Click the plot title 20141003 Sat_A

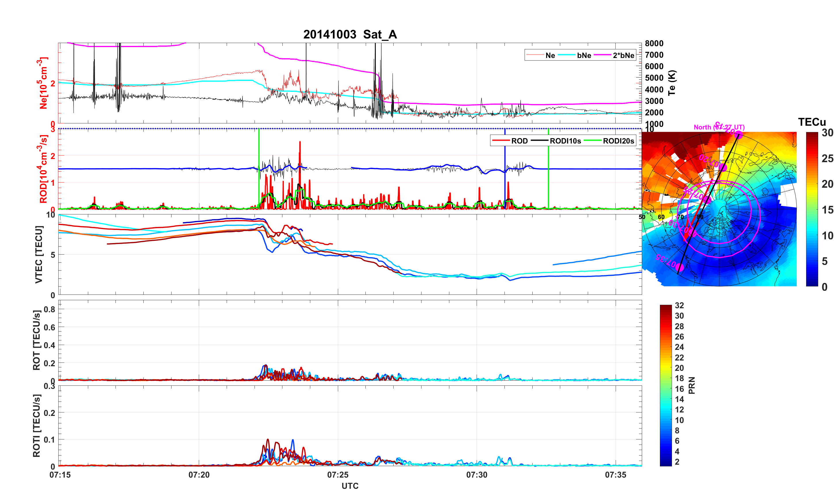350,34
